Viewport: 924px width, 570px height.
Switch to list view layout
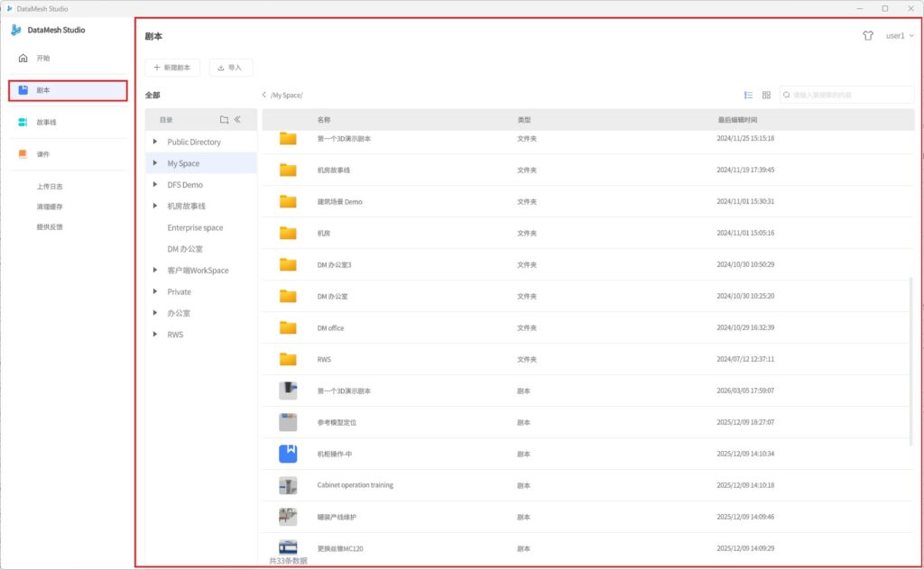tap(748, 95)
